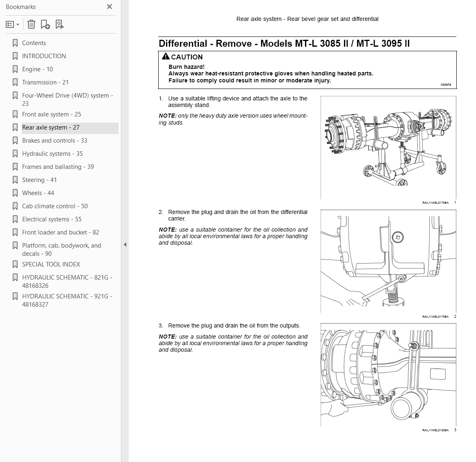Image resolution: width=476 pixels, height=462 pixels.
Task: Click the bookmark icon beside Transmission - 21
Action: point(15,82)
